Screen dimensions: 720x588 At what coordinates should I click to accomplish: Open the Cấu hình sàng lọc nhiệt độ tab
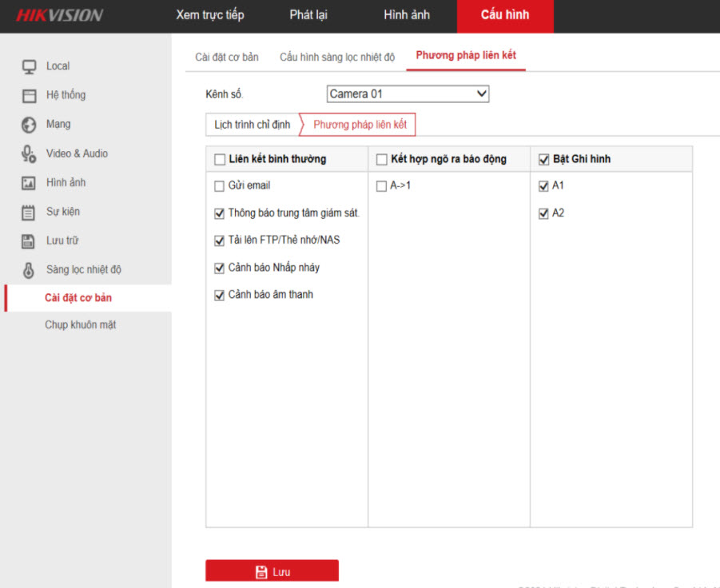click(x=337, y=57)
